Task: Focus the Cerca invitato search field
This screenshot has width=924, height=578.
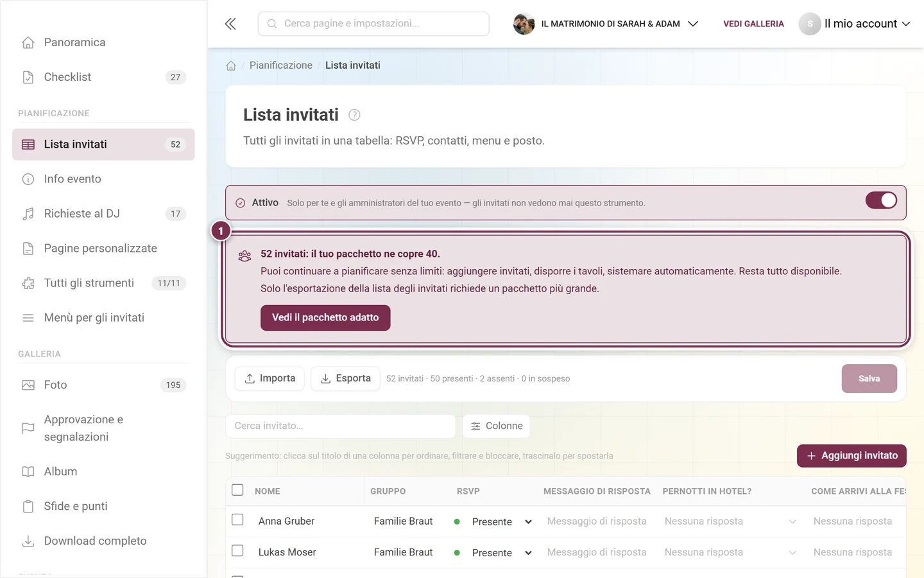Action: (x=340, y=426)
